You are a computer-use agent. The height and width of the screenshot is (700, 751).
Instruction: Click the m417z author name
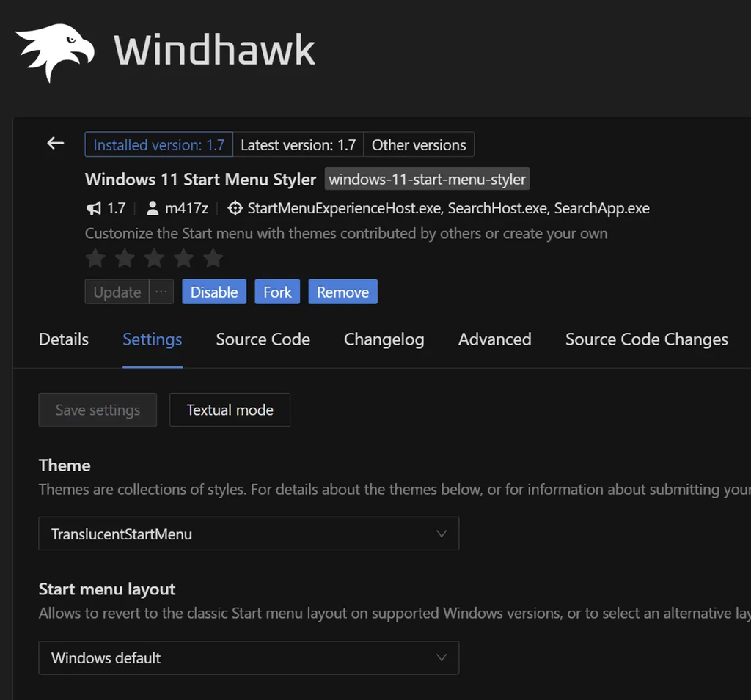(187, 208)
